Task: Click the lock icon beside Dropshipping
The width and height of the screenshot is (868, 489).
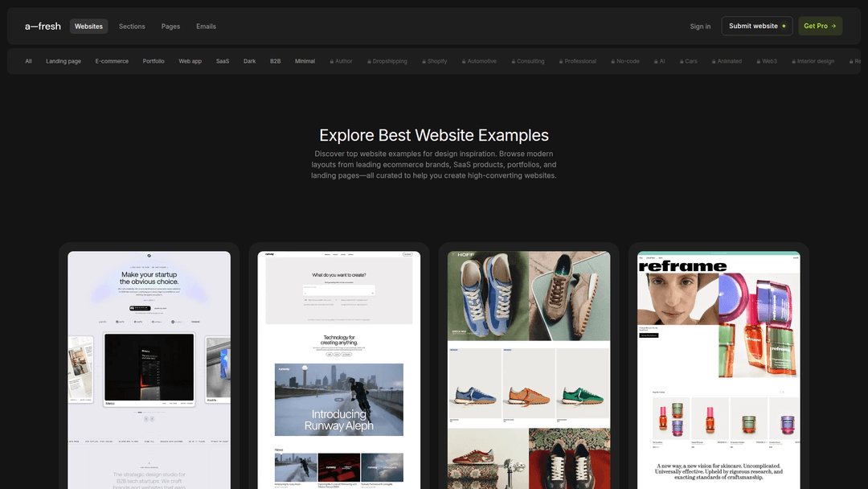Action: click(370, 61)
